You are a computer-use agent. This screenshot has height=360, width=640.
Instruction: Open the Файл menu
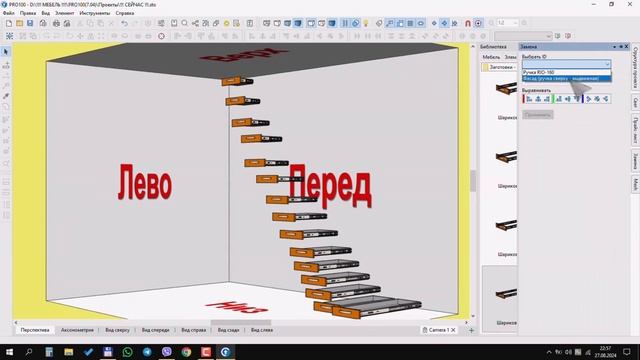[x=9, y=13]
